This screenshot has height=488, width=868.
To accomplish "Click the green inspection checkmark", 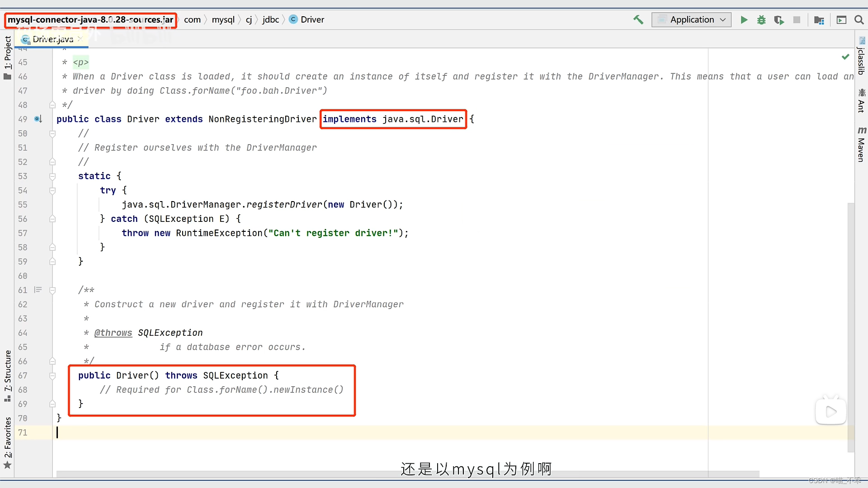I will point(845,57).
